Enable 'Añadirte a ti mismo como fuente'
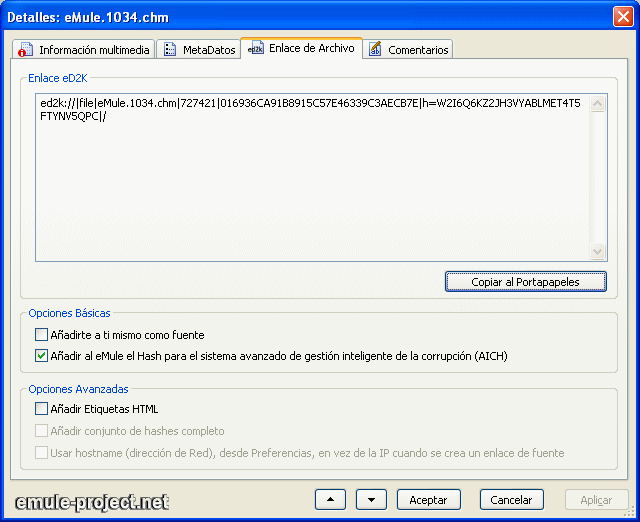Screen dimensions: 640x522 point(41,335)
